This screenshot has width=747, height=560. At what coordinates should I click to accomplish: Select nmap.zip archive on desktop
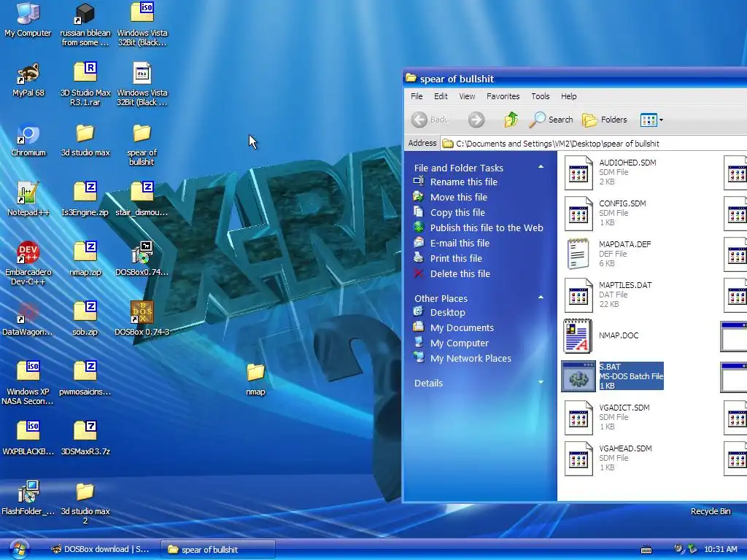(85, 260)
